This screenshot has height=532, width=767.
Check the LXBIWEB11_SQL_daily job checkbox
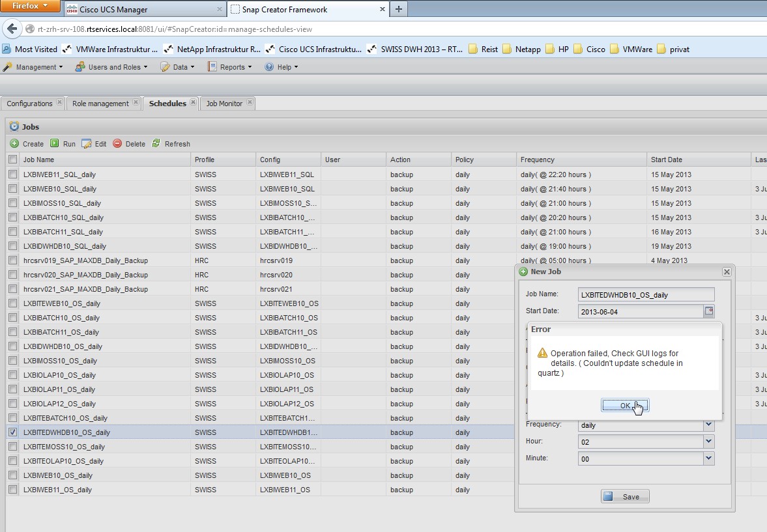pos(13,175)
